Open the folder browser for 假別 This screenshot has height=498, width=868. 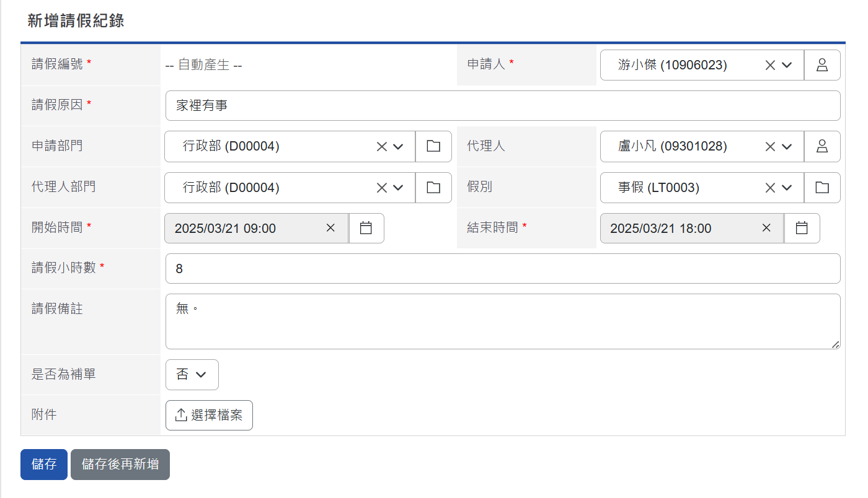(822, 188)
